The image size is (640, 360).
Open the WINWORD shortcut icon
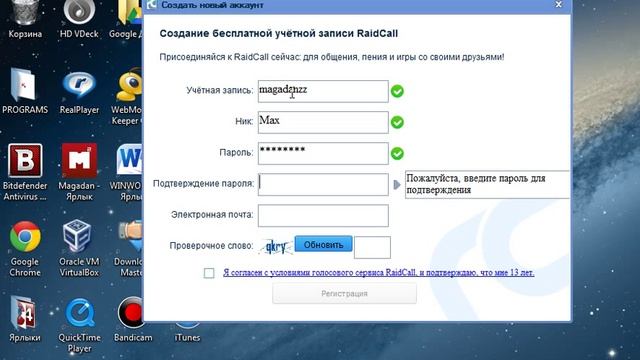[126, 171]
